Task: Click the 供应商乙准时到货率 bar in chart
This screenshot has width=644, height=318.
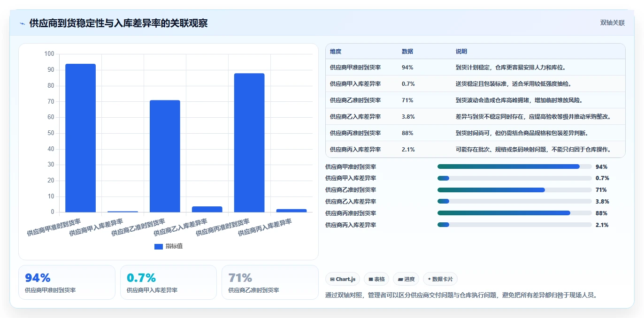Action: 165,156
